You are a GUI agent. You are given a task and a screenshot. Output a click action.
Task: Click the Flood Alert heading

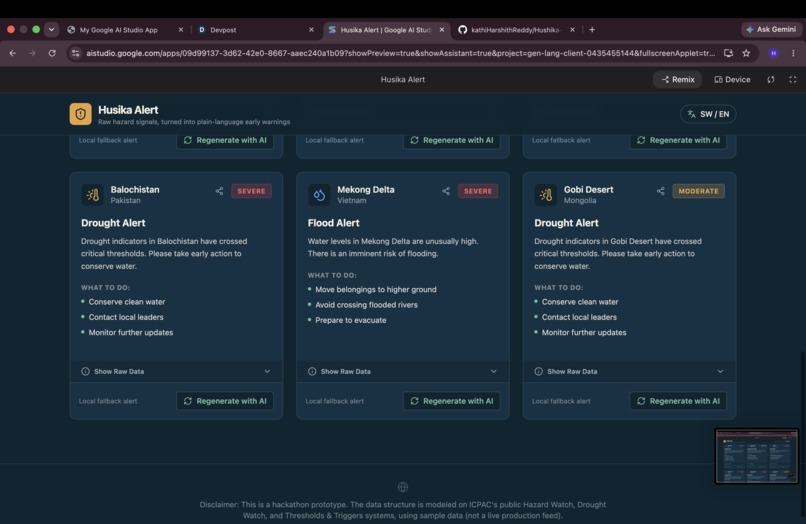[334, 223]
